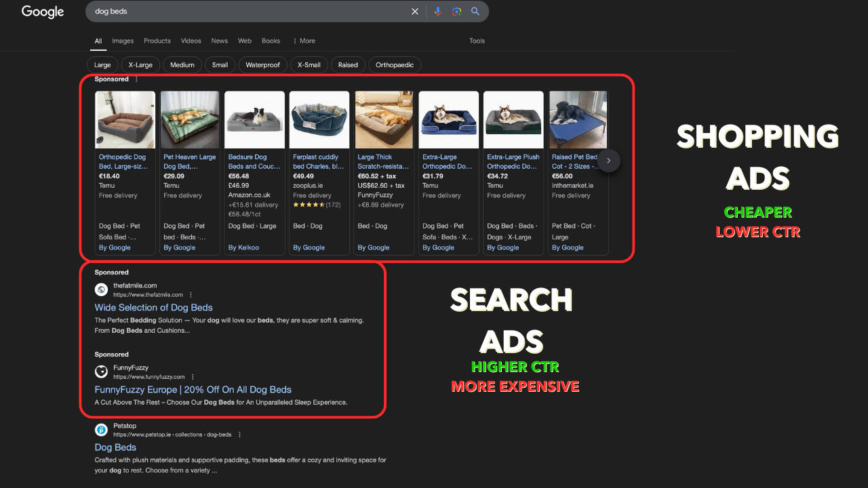Open FunnyFuzzy Europe 20% Off ad link

pyautogui.click(x=193, y=390)
